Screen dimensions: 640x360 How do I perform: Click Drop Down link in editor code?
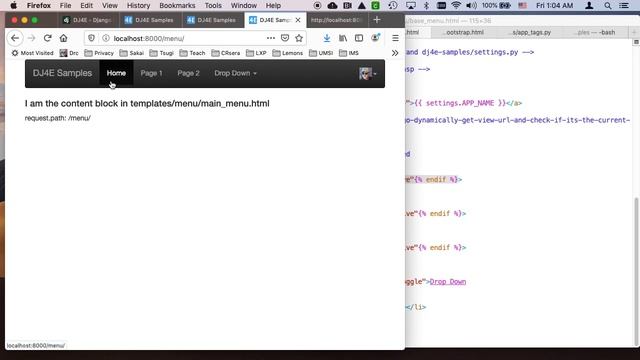click(448, 282)
